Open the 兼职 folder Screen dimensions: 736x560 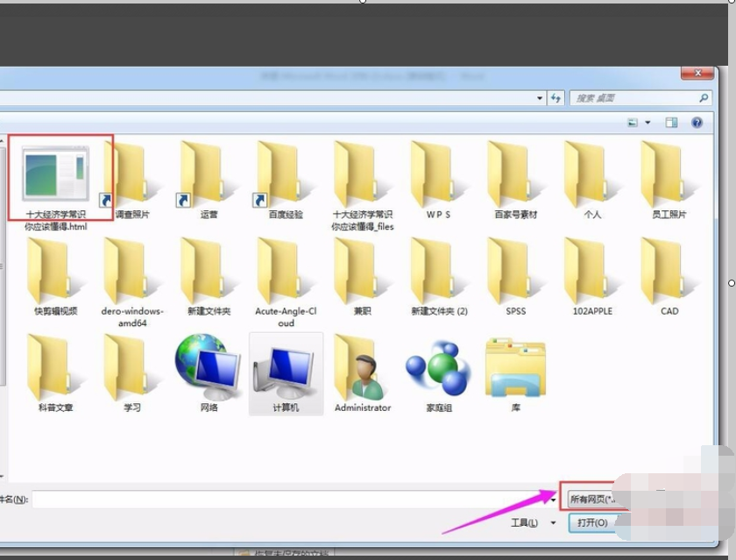pos(362,277)
